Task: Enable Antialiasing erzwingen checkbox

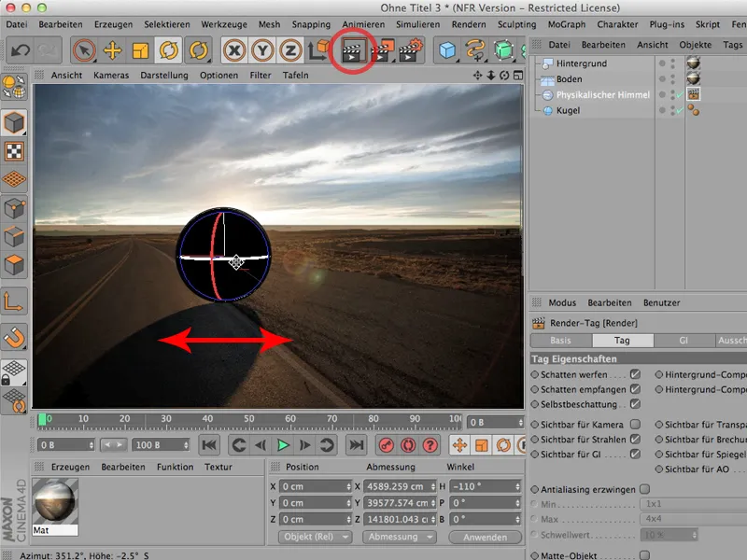Action: tap(644, 489)
